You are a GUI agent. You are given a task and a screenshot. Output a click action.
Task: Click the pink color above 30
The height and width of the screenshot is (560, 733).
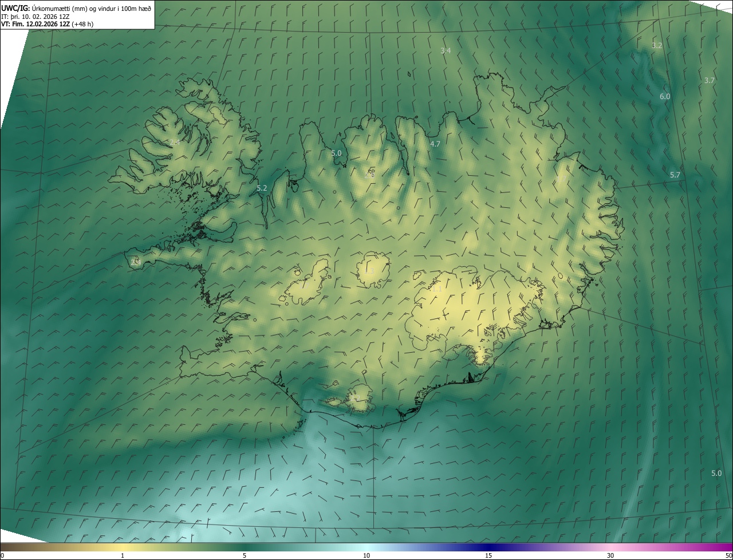click(610, 547)
